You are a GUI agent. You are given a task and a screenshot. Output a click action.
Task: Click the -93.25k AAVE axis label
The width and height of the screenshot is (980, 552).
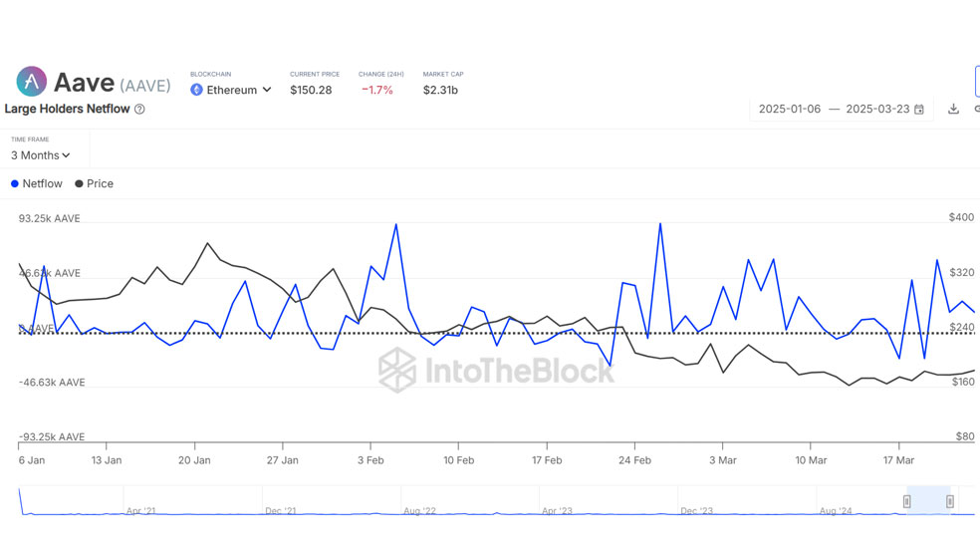pyautogui.click(x=51, y=437)
